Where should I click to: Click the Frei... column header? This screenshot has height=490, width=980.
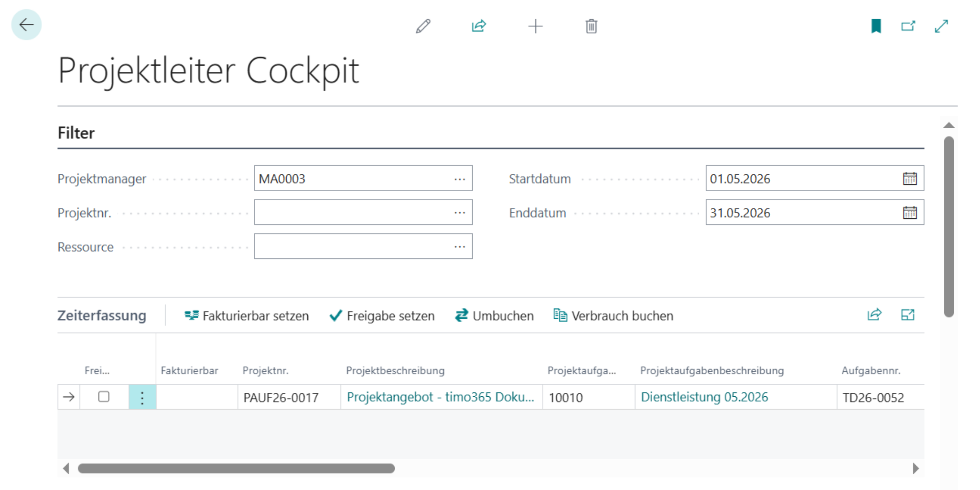click(x=97, y=370)
